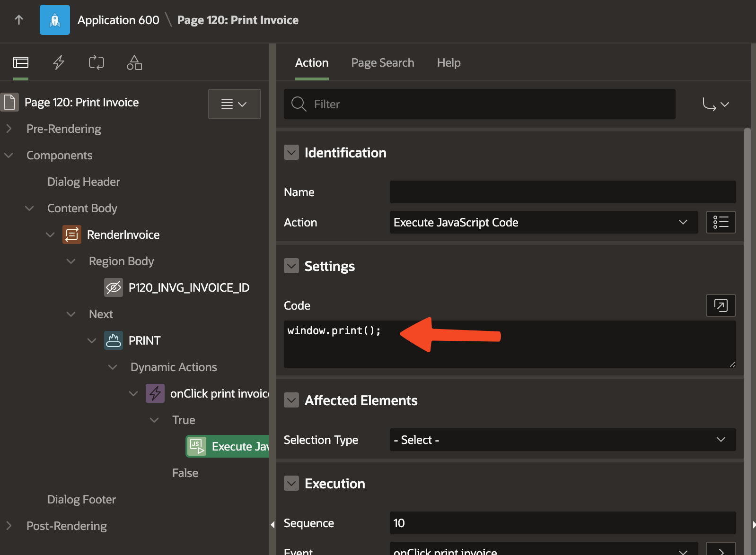Select P120_INVG_INVOICE_ID item in tree
Image resolution: width=756 pixels, height=555 pixels.
[x=189, y=287]
